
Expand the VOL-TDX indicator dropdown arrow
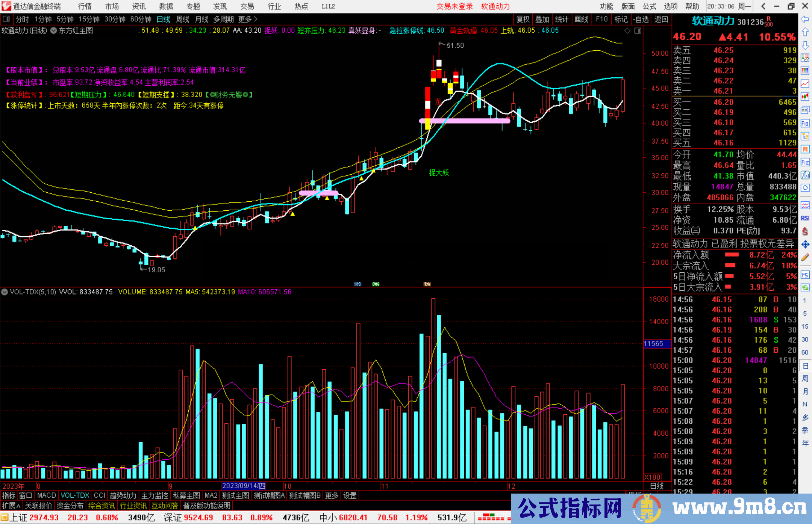tap(5, 292)
